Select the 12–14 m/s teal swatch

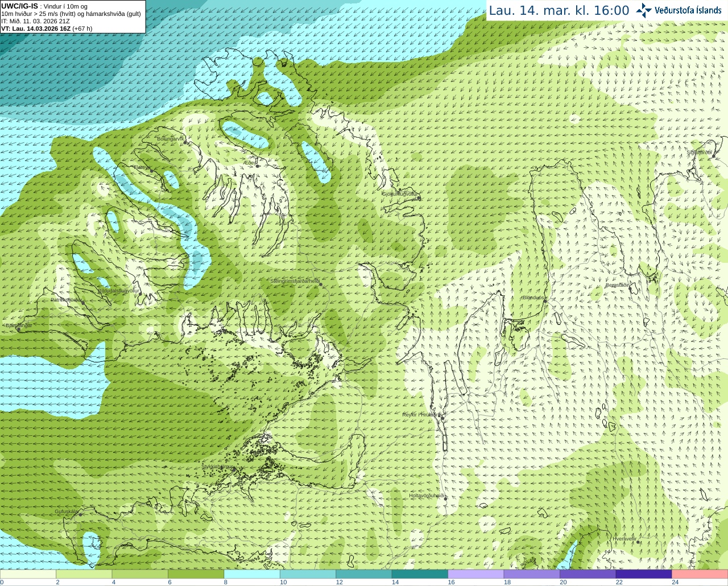[364, 574]
